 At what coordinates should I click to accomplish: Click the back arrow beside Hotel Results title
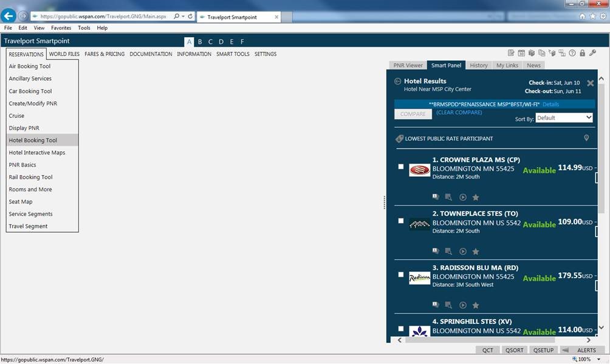coord(397,81)
